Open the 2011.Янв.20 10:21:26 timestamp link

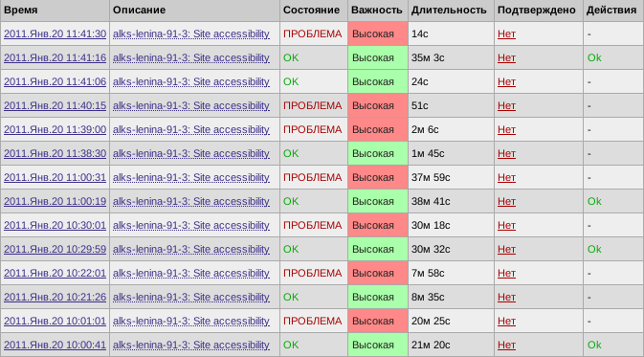pos(56,297)
